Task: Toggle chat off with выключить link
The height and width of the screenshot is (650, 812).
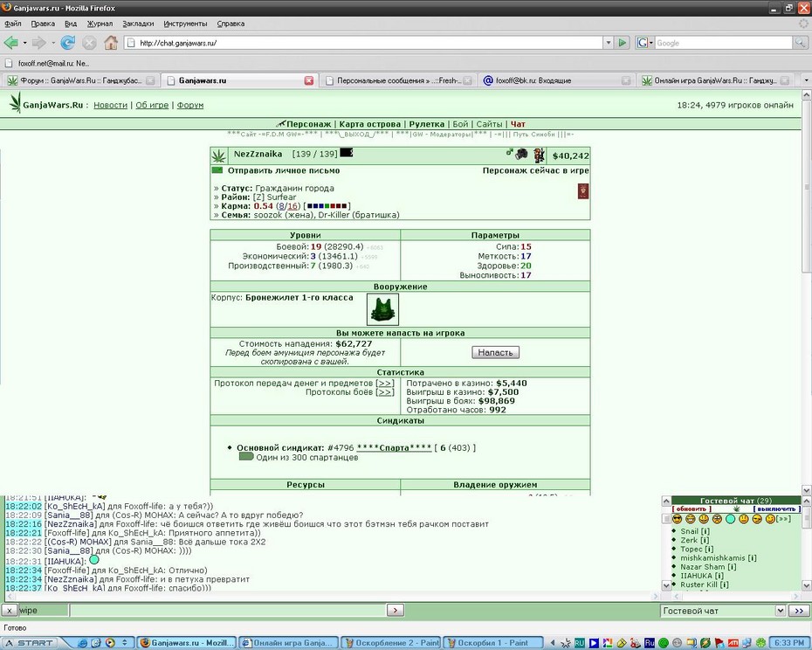Action: pos(777,509)
